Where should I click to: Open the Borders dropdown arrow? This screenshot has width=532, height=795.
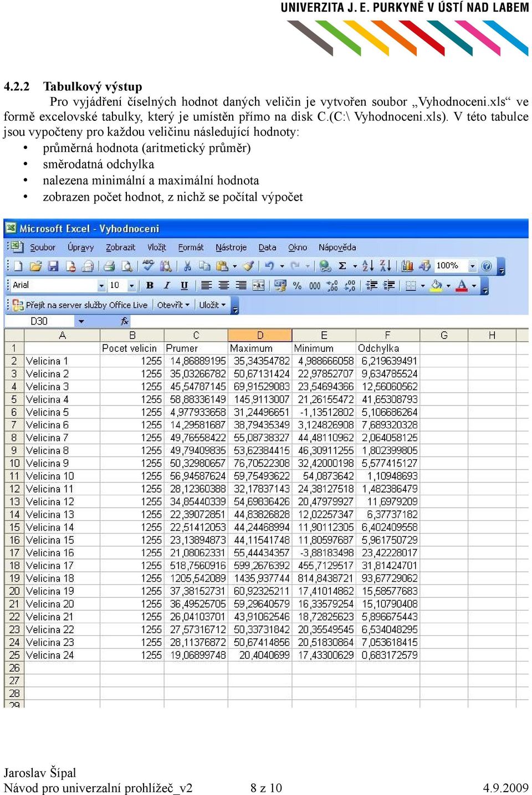point(423,286)
